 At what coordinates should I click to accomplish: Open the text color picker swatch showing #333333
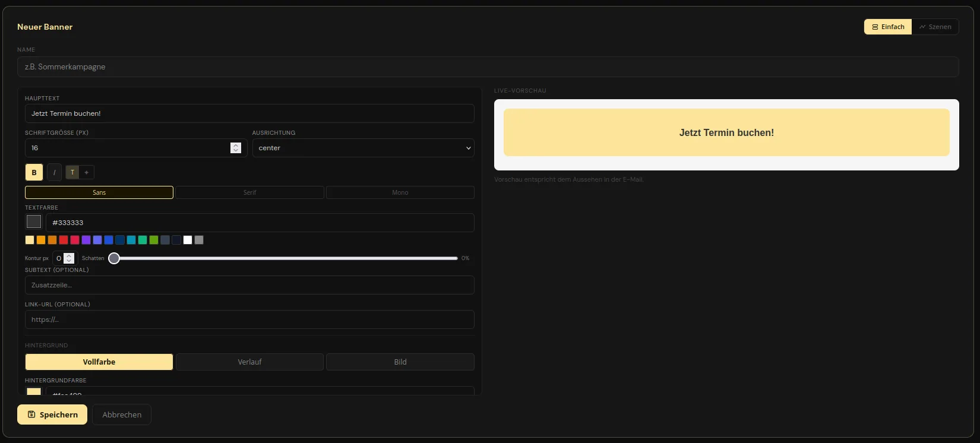point(34,222)
